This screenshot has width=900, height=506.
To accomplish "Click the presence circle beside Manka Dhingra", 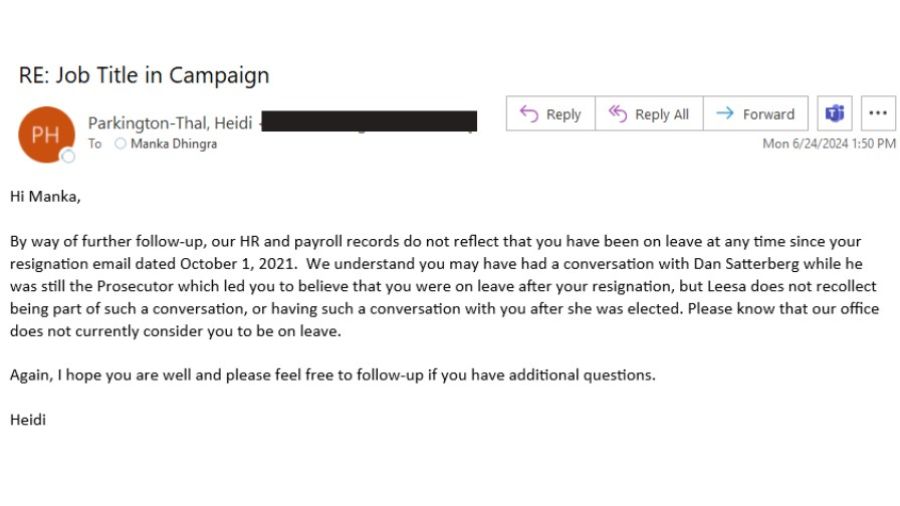I will coord(121,144).
